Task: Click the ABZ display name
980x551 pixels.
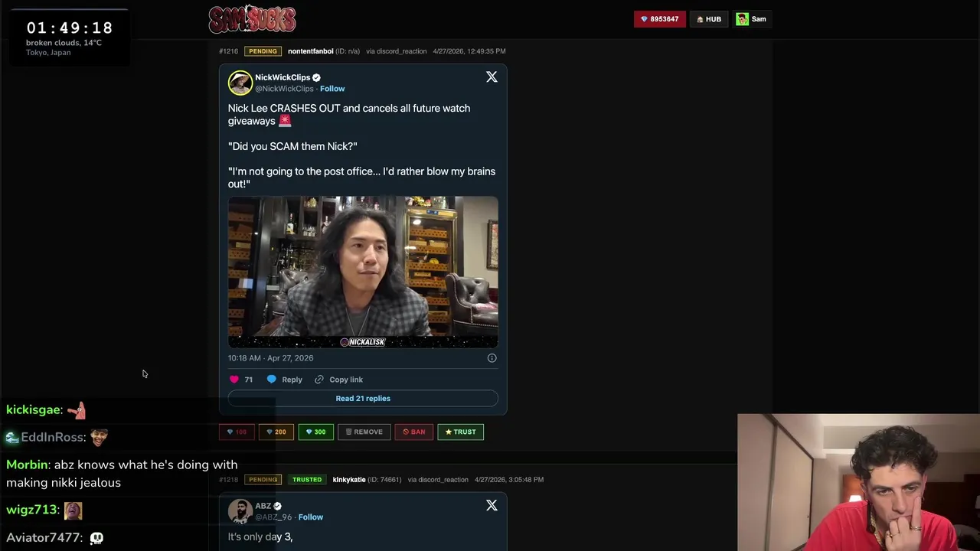Action: pyautogui.click(x=263, y=506)
